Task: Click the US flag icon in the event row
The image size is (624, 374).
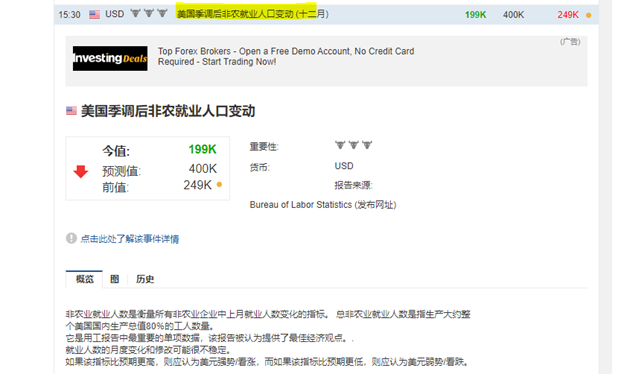Action: (x=94, y=15)
